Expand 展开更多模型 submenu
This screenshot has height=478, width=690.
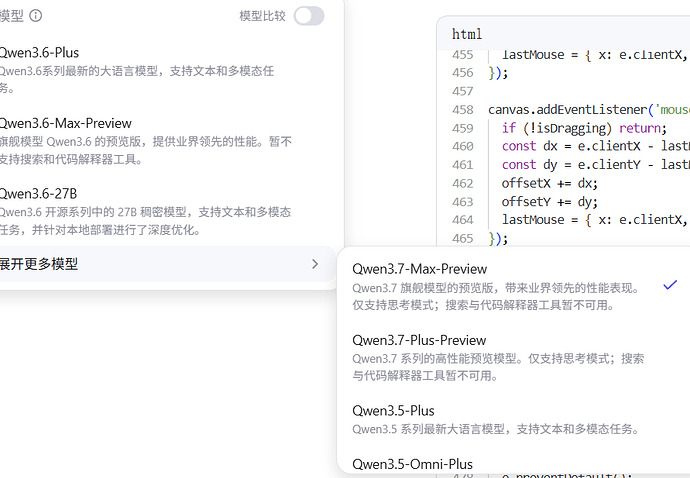[167, 264]
